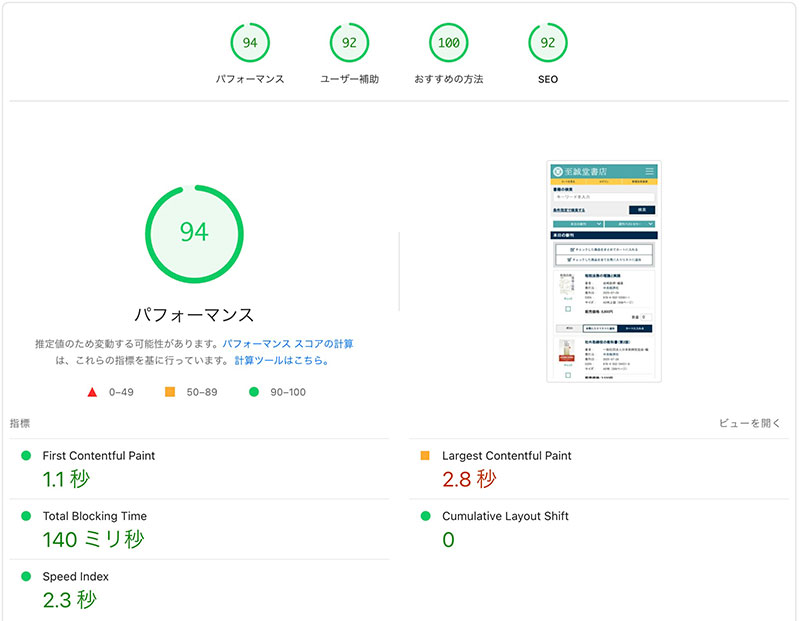This screenshot has width=800, height=621.
Task: Click the パフォーマンス label under top gauge
Action: point(250,79)
